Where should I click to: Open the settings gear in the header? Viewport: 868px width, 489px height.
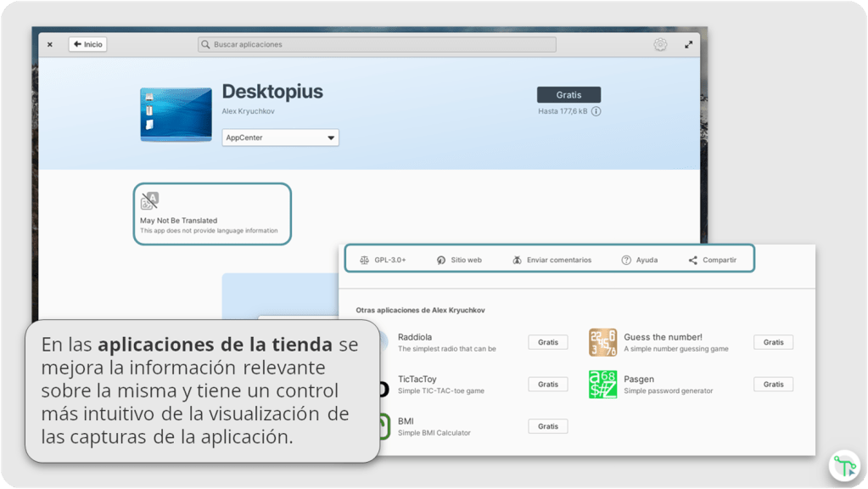(x=660, y=44)
